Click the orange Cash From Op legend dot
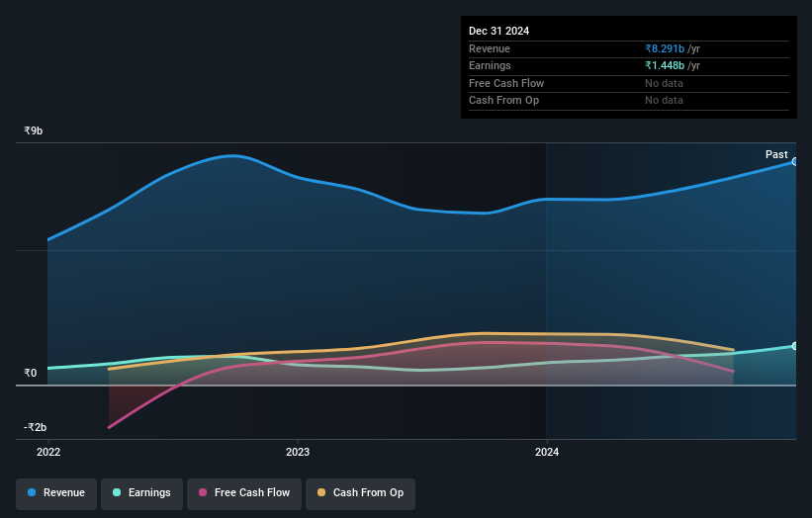 click(321, 492)
